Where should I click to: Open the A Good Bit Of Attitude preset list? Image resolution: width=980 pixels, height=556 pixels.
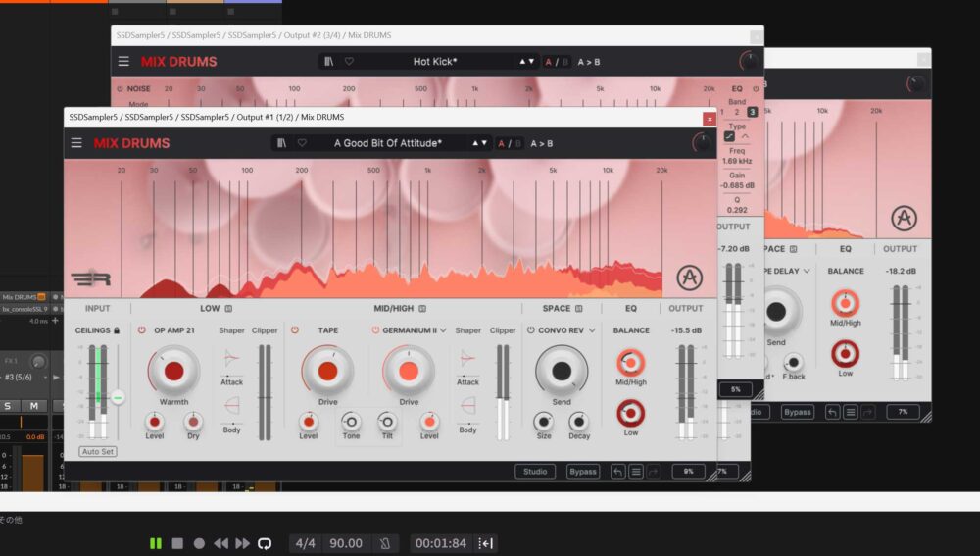pyautogui.click(x=387, y=143)
